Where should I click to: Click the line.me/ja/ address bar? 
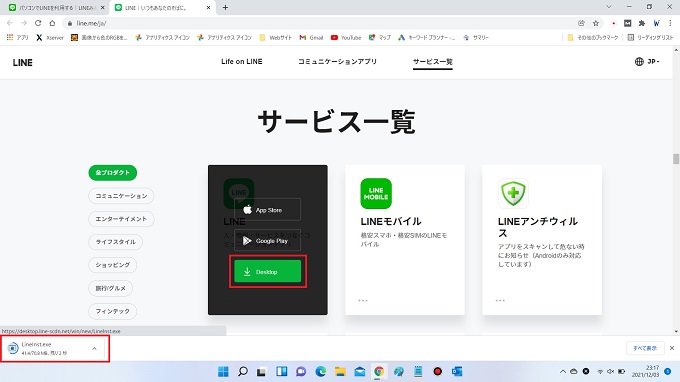321,23
